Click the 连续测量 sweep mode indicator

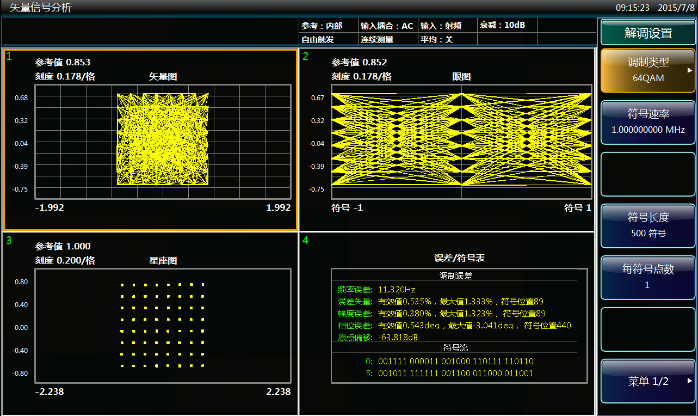[379, 39]
